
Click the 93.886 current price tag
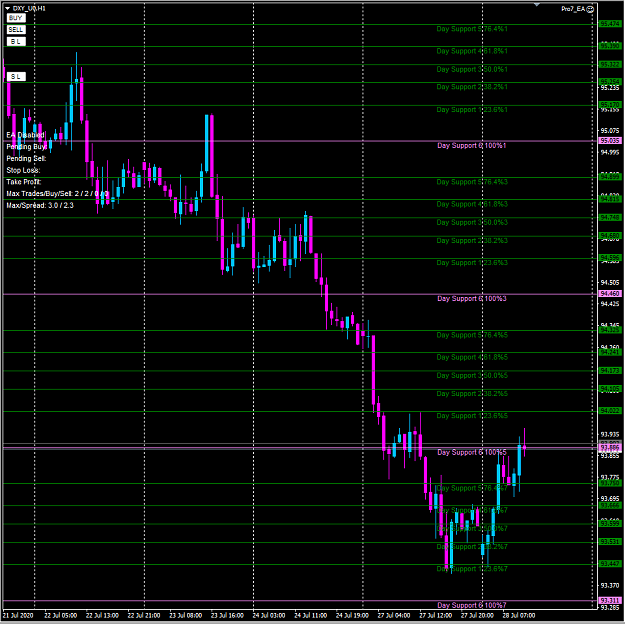(x=610, y=448)
